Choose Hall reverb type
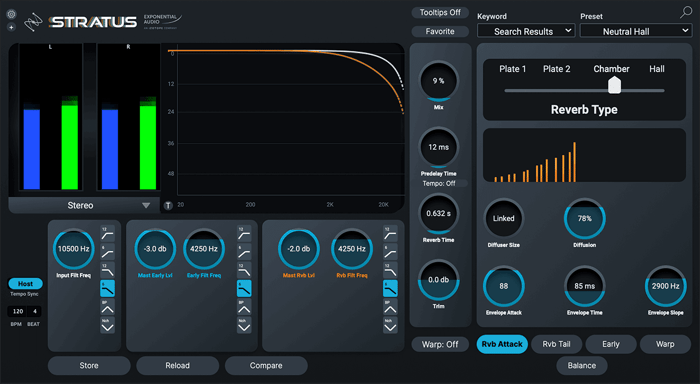 (x=657, y=69)
